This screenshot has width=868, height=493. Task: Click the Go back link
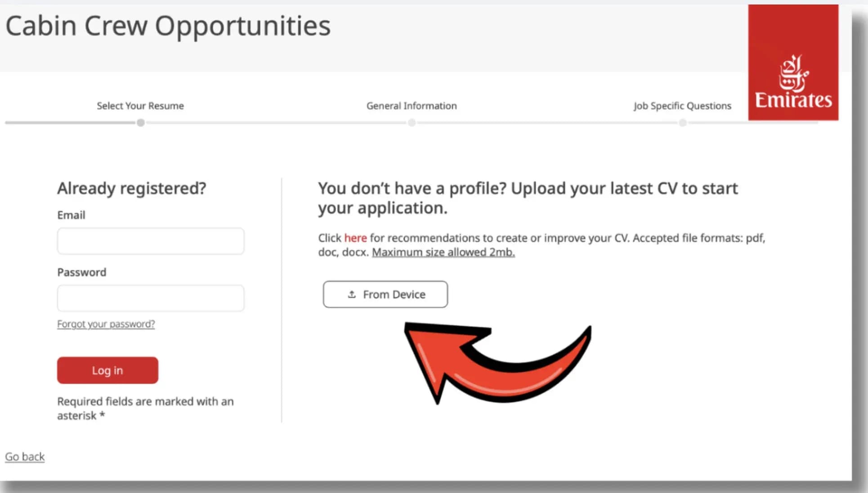tap(25, 457)
